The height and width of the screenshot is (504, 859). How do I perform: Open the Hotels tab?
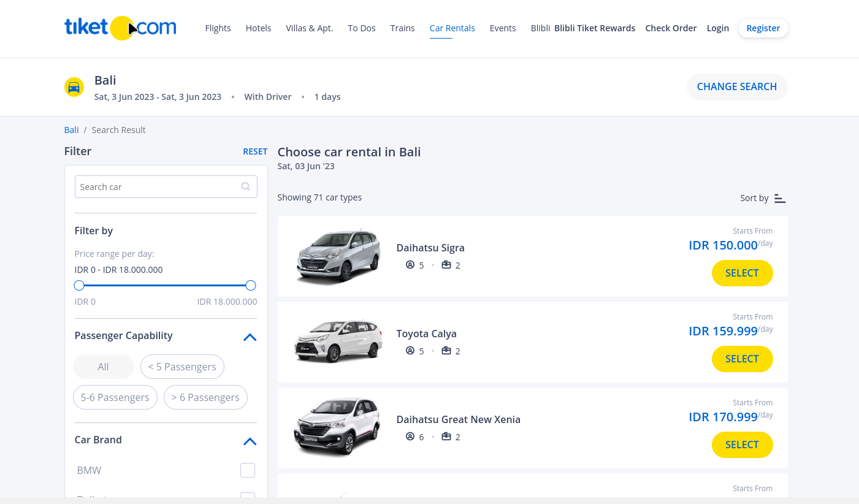click(x=258, y=28)
